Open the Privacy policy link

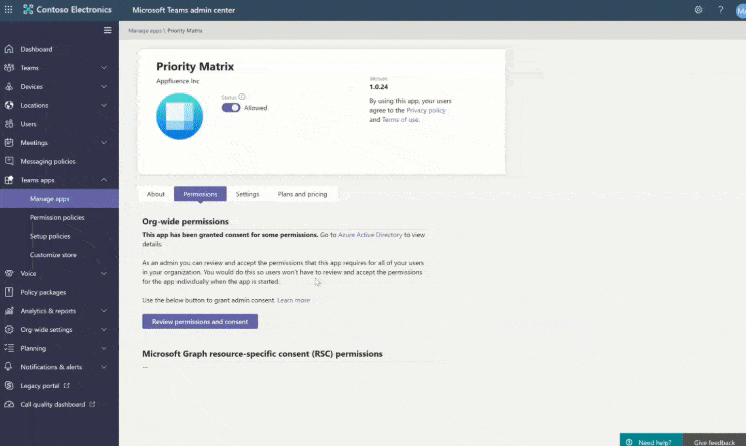pos(426,110)
